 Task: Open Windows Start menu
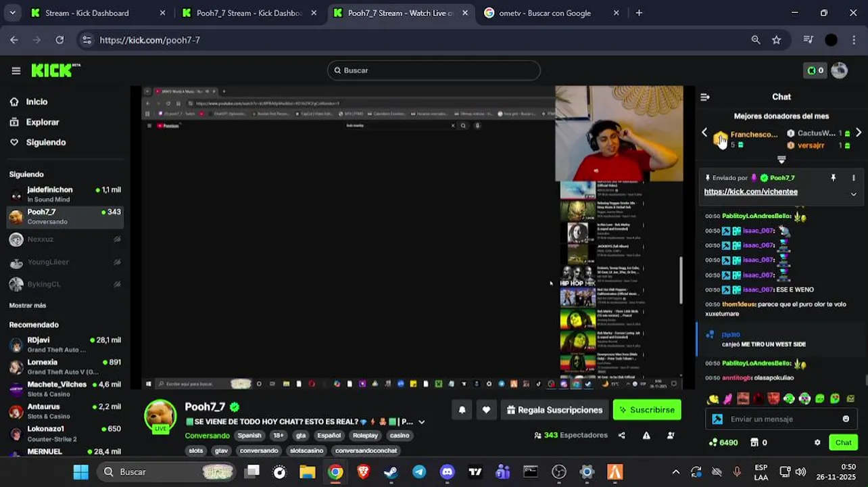click(x=80, y=472)
